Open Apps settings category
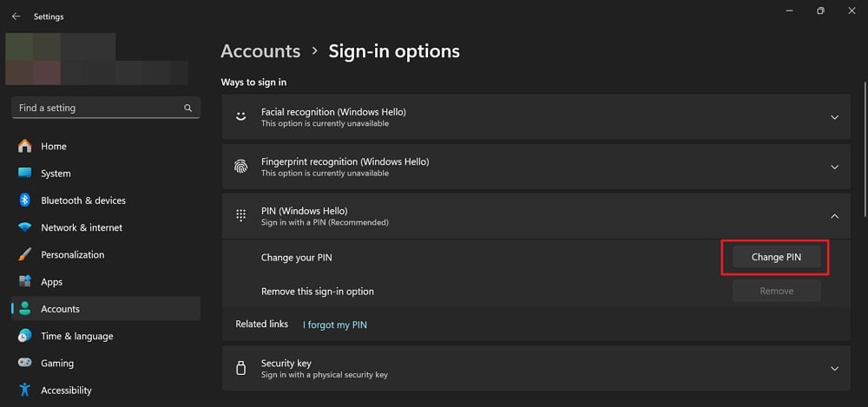The height and width of the screenshot is (407, 868). point(52,282)
